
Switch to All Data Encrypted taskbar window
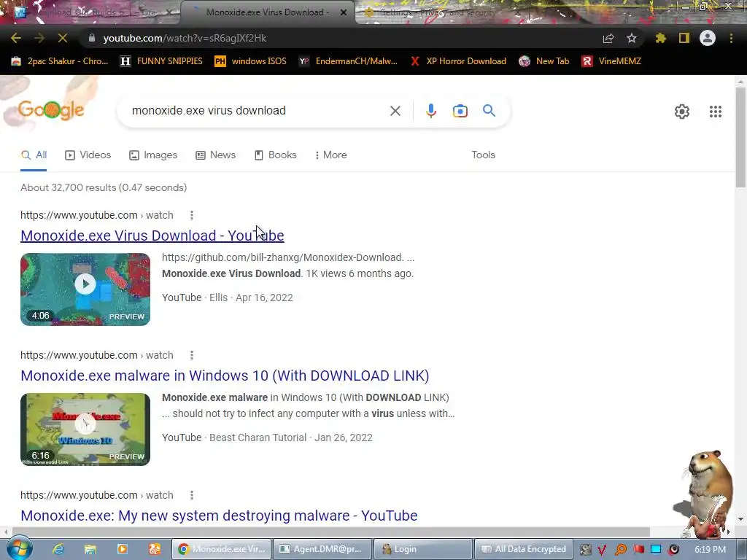[524, 549]
